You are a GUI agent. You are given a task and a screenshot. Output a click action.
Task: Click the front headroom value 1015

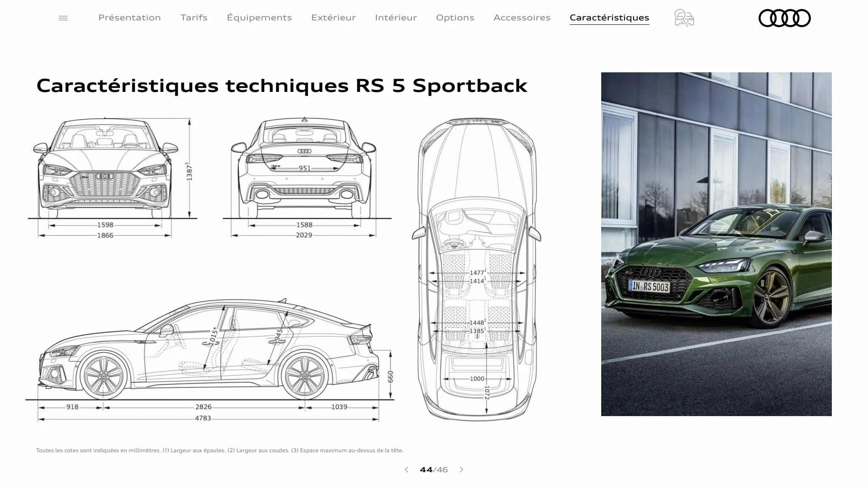pyautogui.click(x=213, y=337)
